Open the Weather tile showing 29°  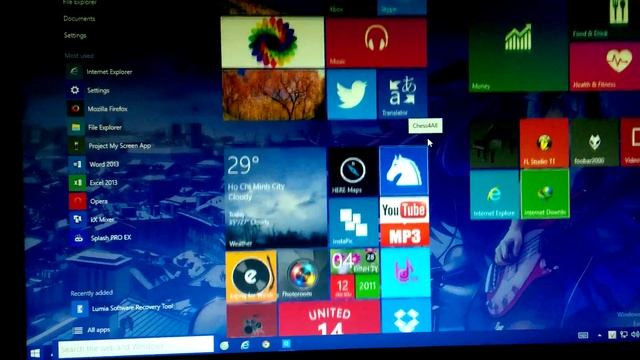pyautogui.click(x=276, y=198)
